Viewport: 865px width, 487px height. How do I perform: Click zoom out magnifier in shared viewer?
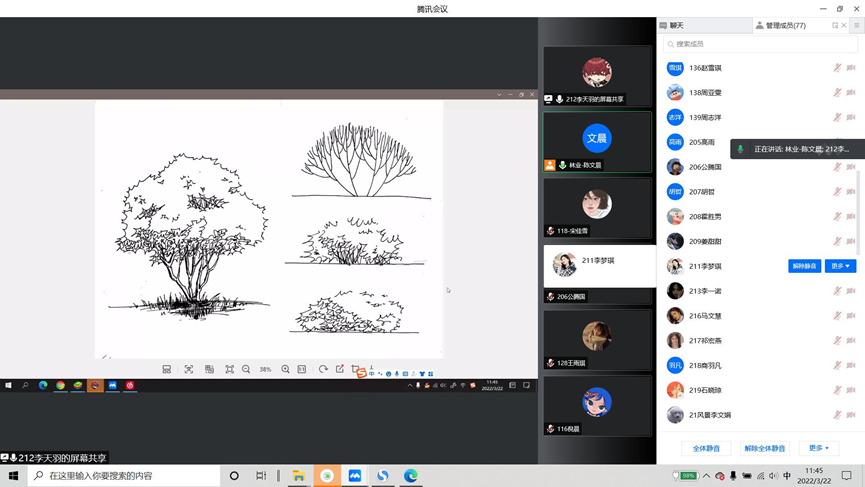(x=246, y=369)
